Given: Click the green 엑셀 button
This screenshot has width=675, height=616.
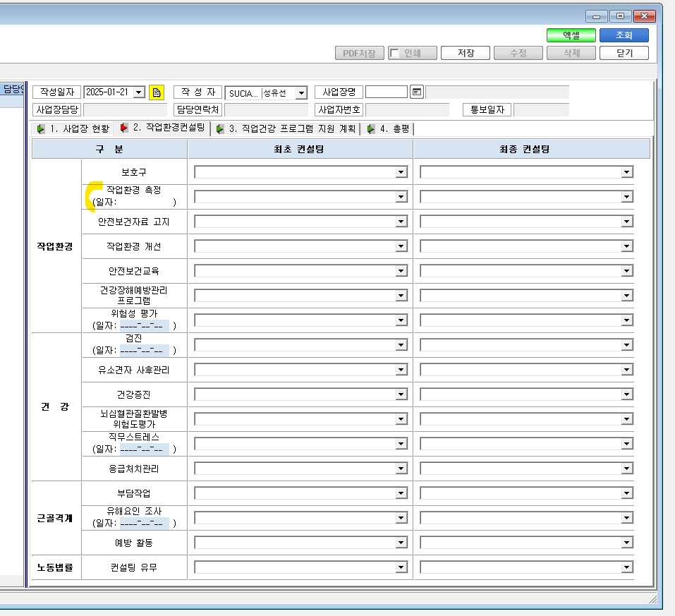Looking at the screenshot, I should 571,35.
